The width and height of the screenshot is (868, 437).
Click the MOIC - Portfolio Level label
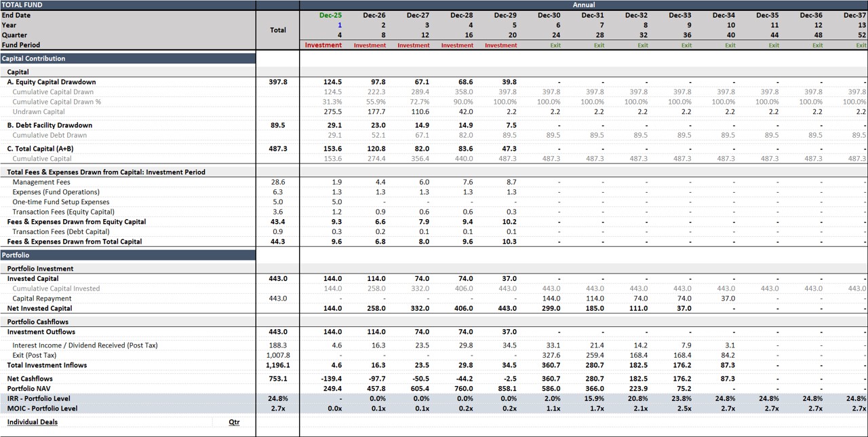(42, 408)
